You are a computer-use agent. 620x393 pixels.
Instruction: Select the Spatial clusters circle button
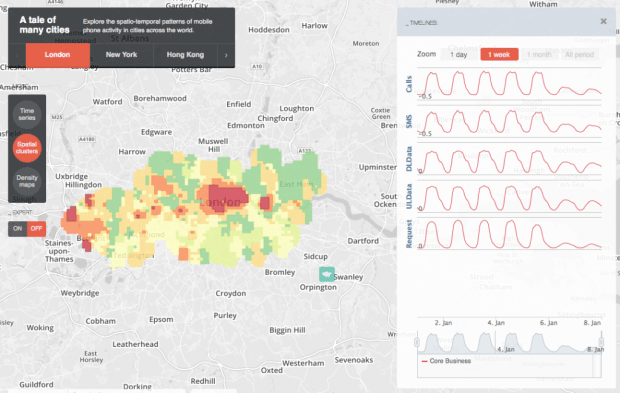pos(27,148)
